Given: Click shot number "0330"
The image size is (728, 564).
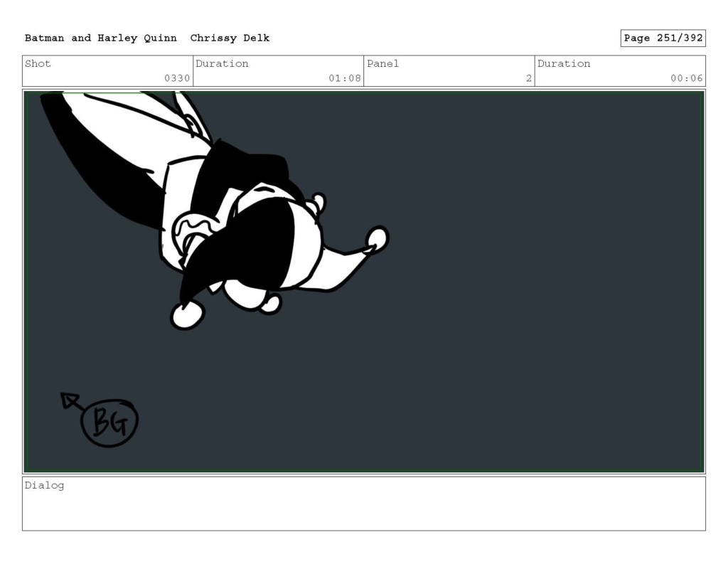Looking at the screenshot, I should 177,78.
